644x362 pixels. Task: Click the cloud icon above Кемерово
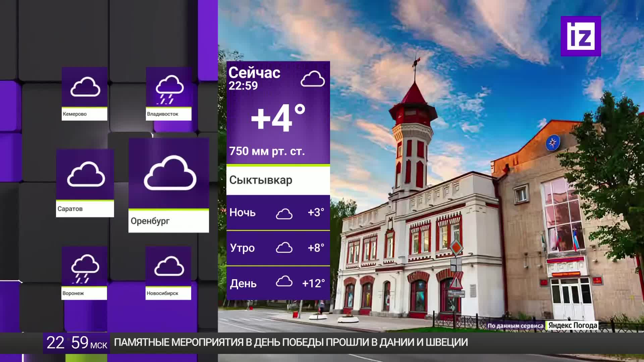(x=85, y=86)
